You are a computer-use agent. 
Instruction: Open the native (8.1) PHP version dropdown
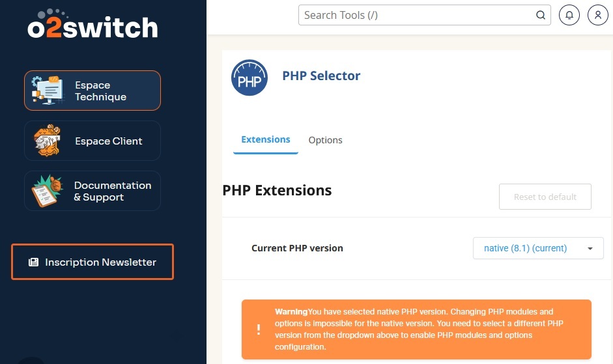(x=525, y=248)
